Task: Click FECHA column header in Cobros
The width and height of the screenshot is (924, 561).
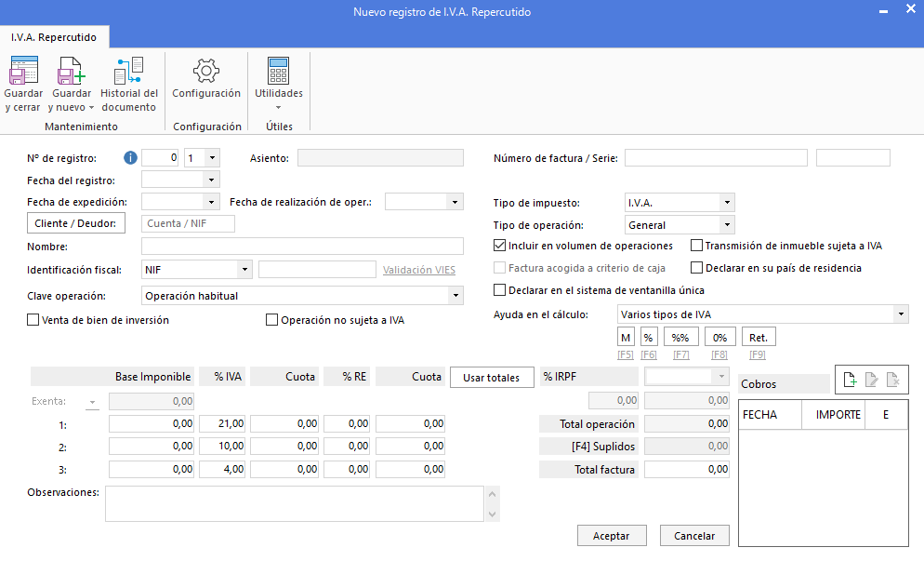Action: (771, 415)
